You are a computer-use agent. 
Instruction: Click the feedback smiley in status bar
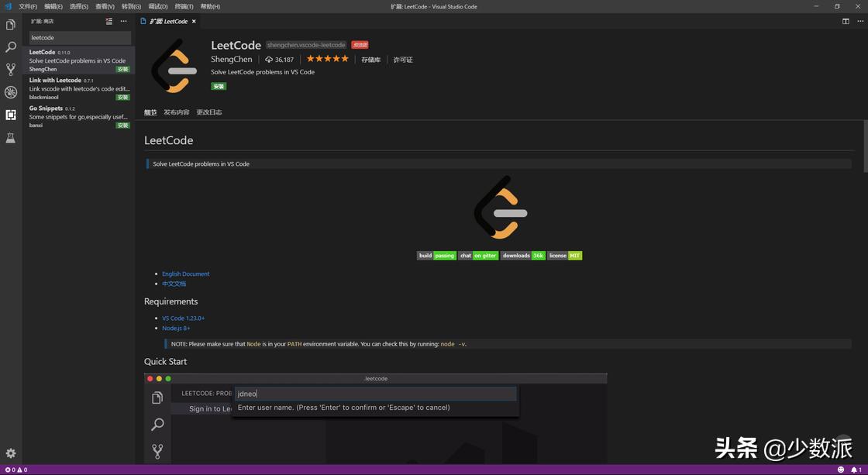841,470
